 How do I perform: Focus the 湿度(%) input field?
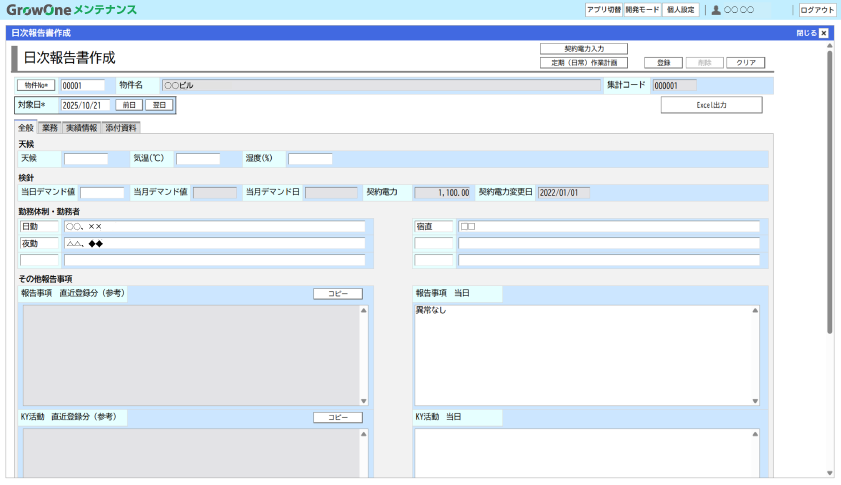(310, 159)
